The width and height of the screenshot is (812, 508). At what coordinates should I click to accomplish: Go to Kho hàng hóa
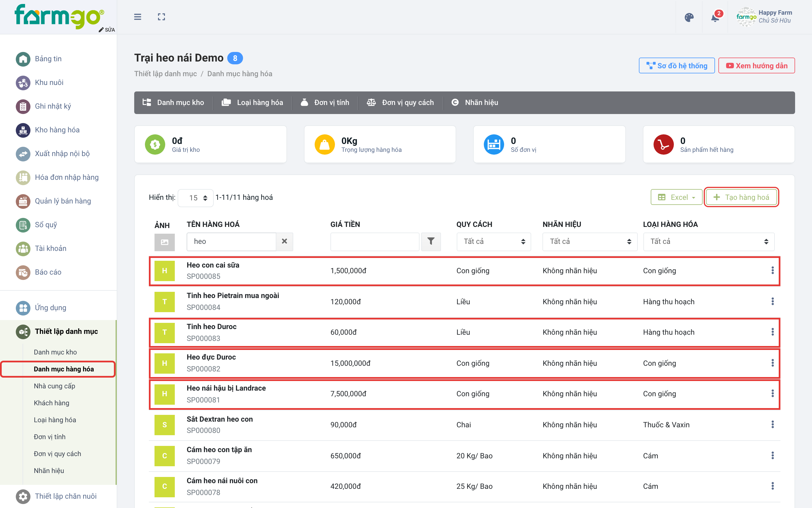[x=48, y=130]
